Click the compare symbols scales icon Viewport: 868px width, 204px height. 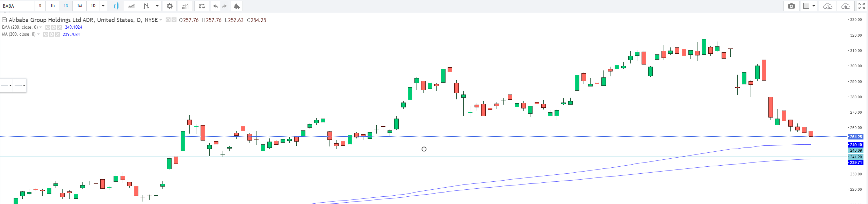pyautogui.click(x=202, y=6)
